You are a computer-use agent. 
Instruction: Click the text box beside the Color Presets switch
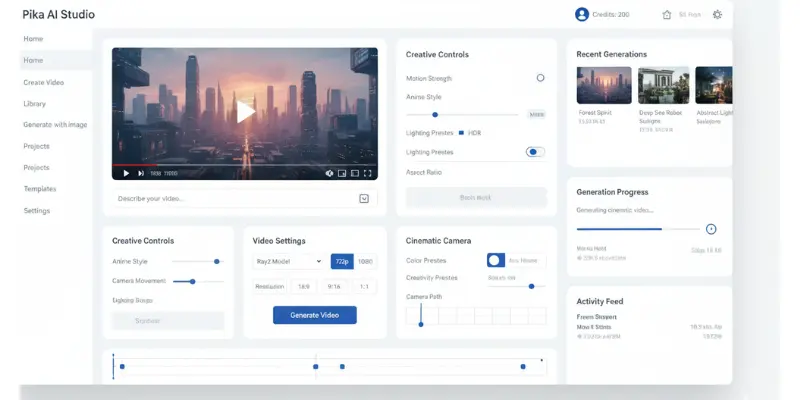525,260
